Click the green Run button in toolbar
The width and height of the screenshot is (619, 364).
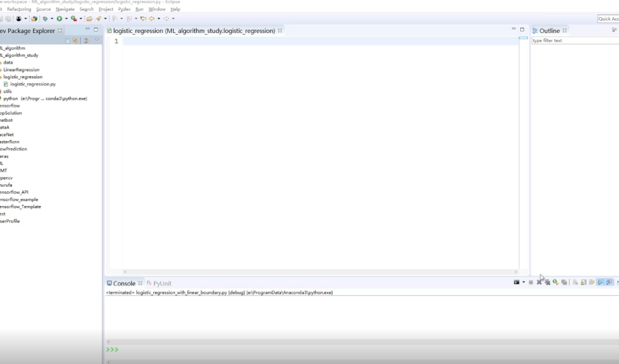pos(59,19)
